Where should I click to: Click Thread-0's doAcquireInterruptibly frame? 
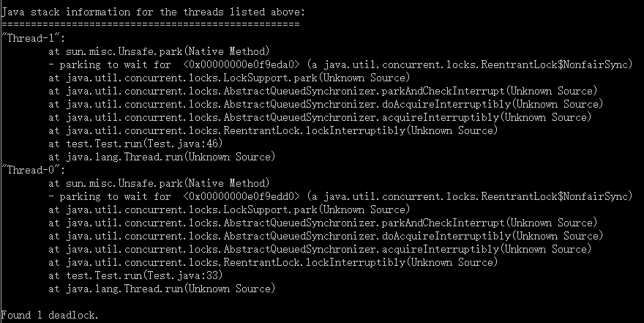326,236
